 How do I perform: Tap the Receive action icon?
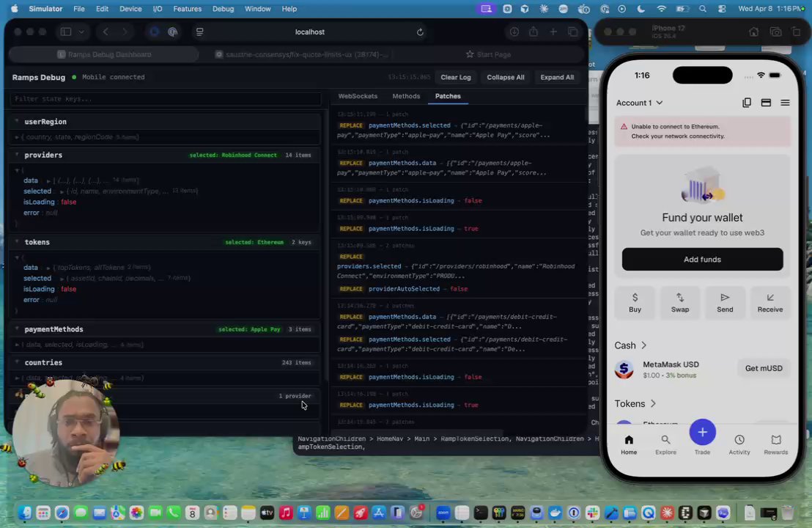770,303
